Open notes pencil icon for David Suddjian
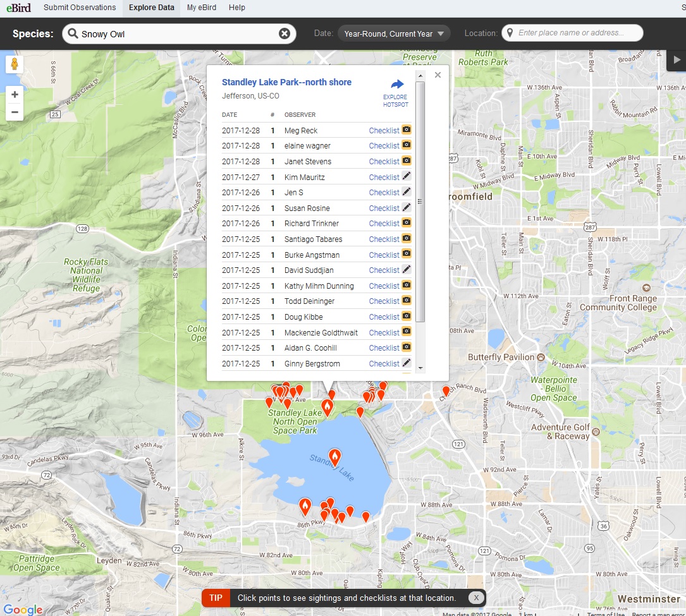Viewport: 686px width, 616px height. tap(407, 269)
